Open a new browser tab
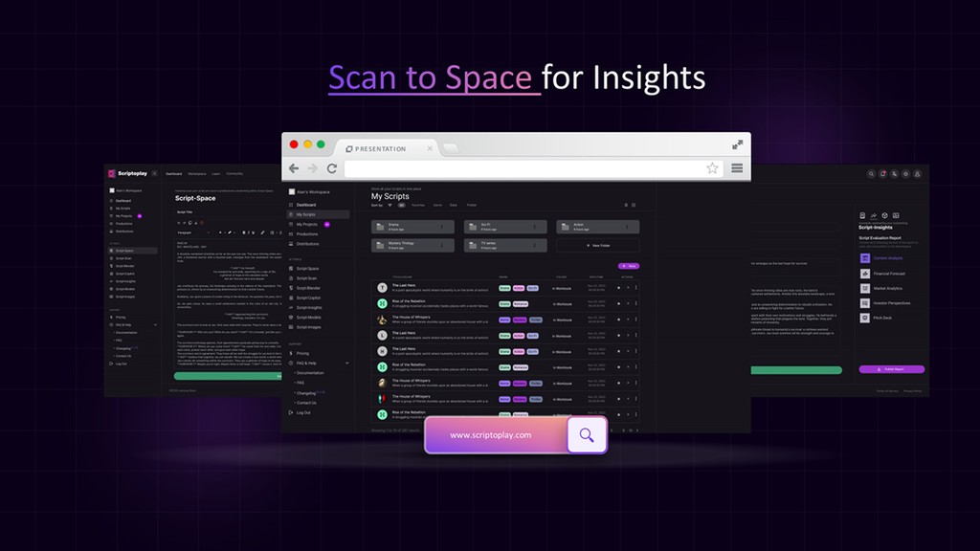The width and height of the screenshot is (980, 551). tap(451, 148)
